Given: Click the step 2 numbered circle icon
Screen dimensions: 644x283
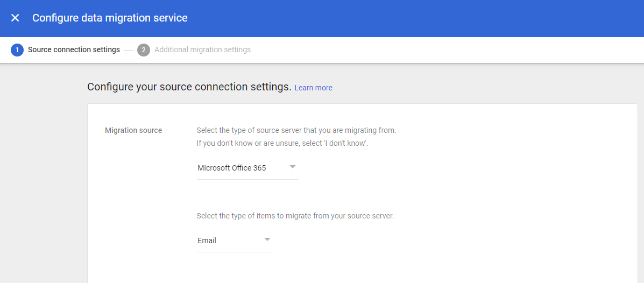Looking at the screenshot, I should pos(144,49).
